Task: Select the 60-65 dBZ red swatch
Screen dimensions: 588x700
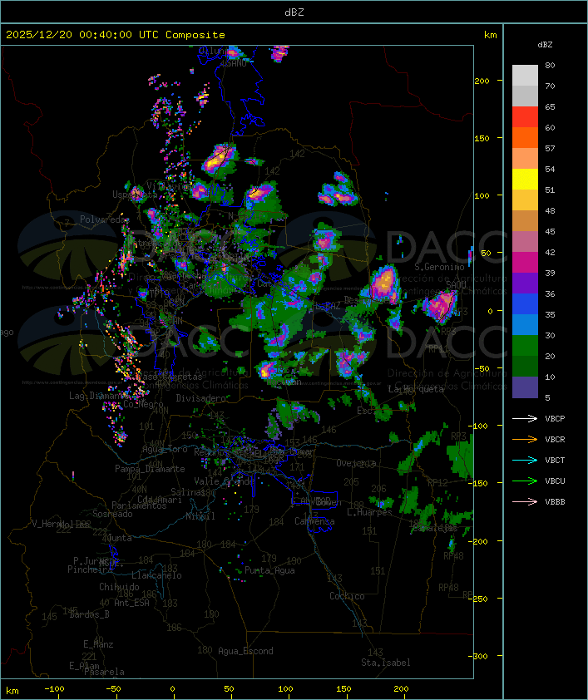Action: pyautogui.click(x=525, y=117)
